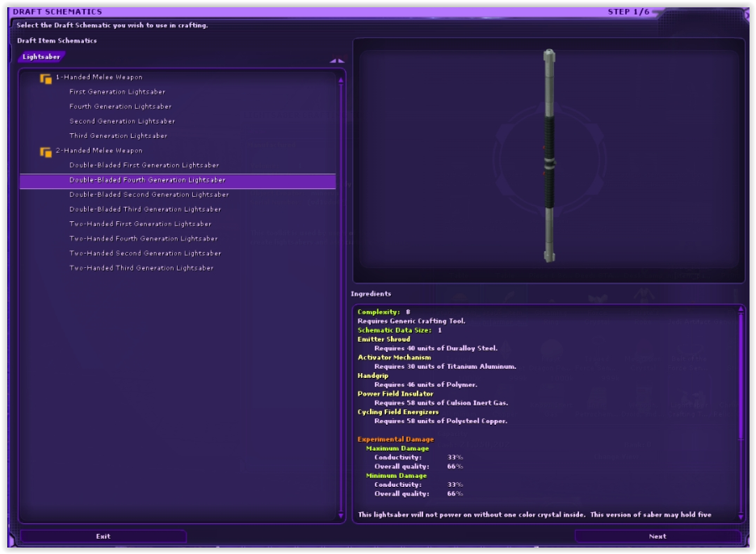Click the Emitter Shroud ingredient heading
The width and height of the screenshot is (756, 554).
pyautogui.click(x=384, y=339)
